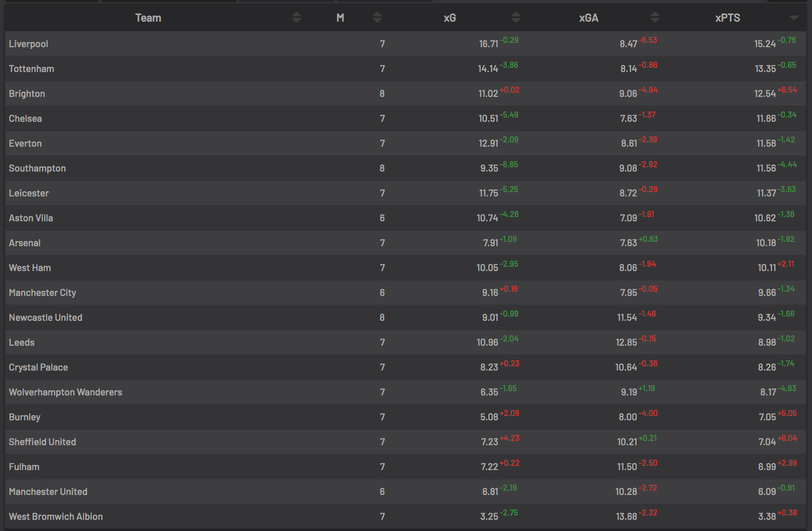Click the xPTS header label
Image resolution: width=812 pixels, height=531 pixels.
(728, 18)
